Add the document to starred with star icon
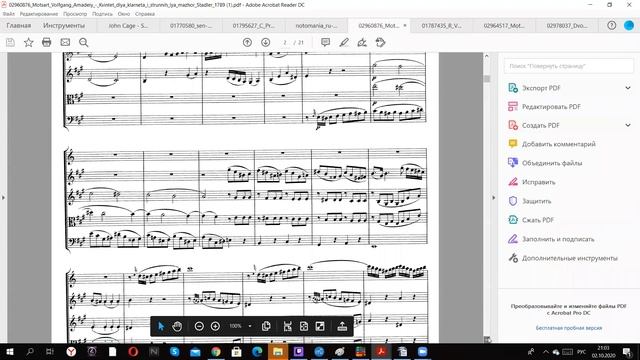This screenshot has width=640, height=360. tap(29, 42)
